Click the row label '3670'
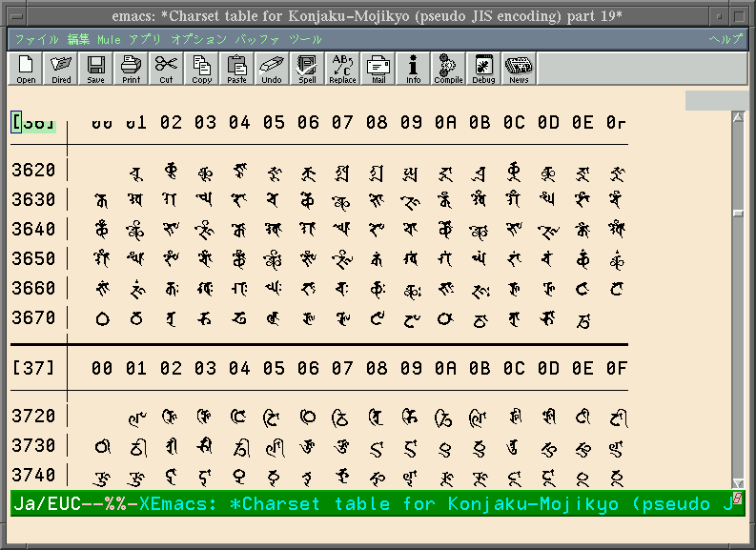This screenshot has height=550, width=756. 33,318
